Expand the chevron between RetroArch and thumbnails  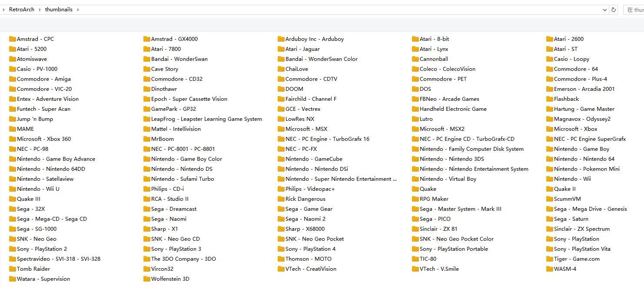coord(40,10)
